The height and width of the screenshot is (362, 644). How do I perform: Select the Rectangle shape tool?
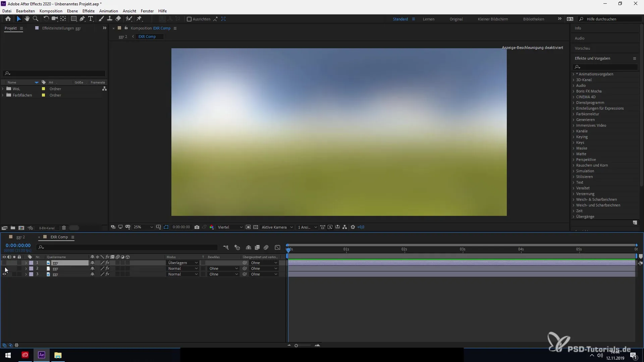[x=73, y=19]
